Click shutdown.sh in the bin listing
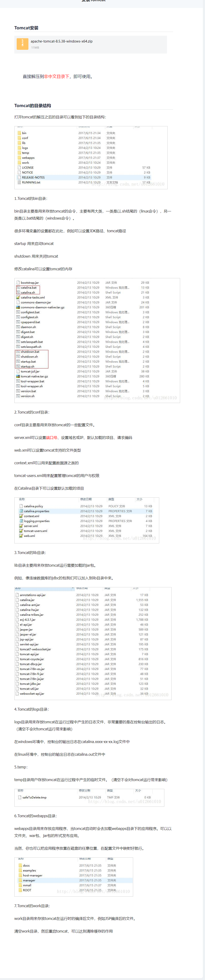Viewport: 205px width, 980px height. pos(29,357)
